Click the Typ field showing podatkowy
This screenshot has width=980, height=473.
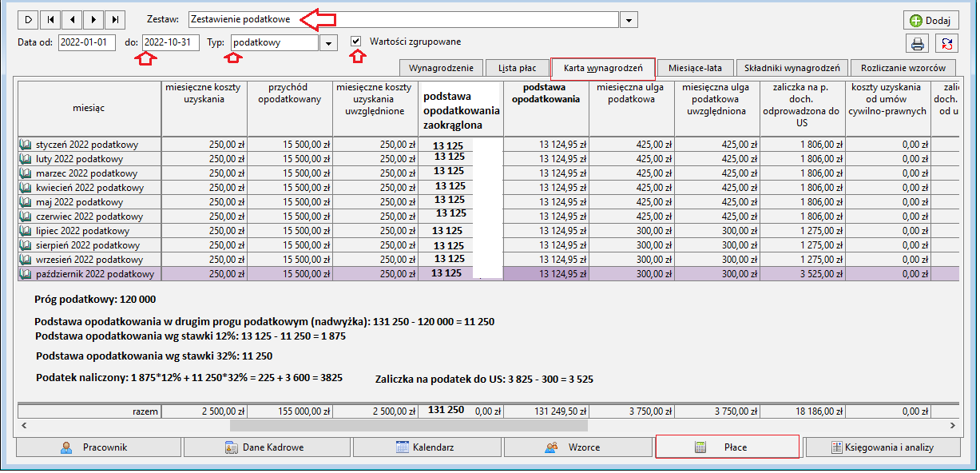coord(275,43)
